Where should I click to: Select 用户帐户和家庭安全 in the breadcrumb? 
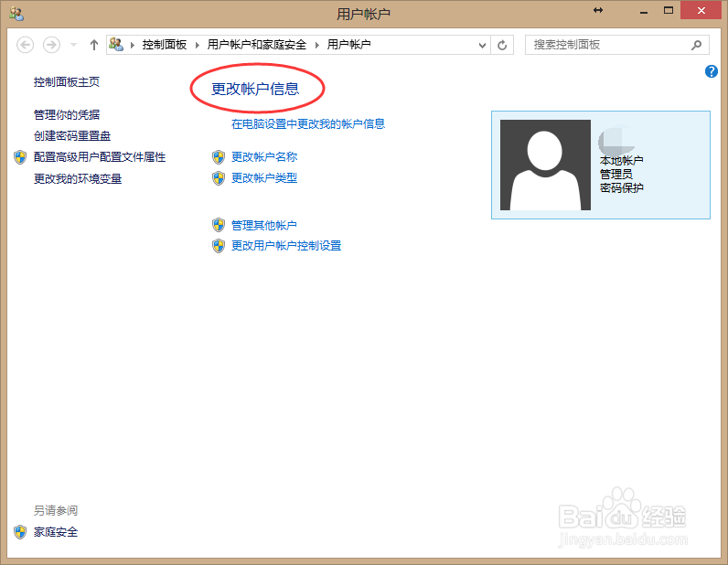tap(257, 45)
